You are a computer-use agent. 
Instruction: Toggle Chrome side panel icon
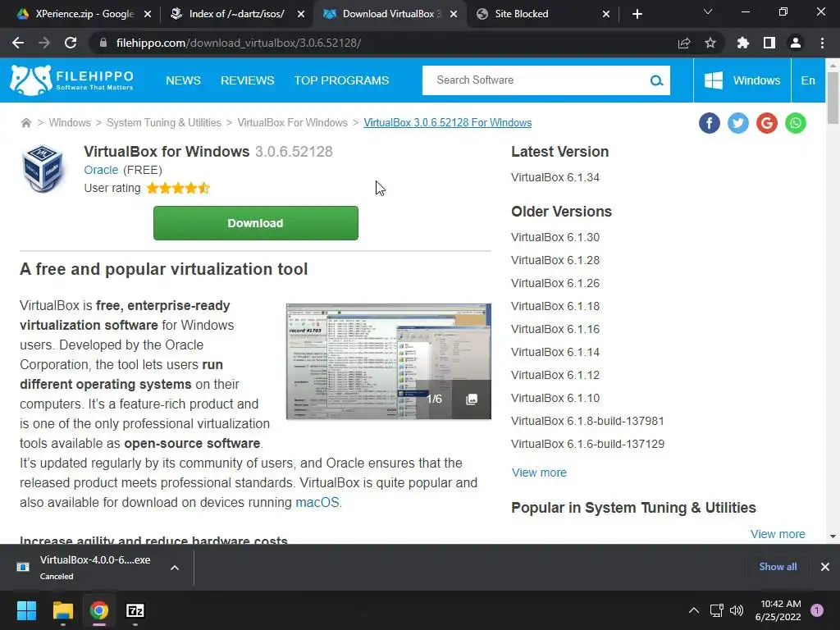coord(769,43)
